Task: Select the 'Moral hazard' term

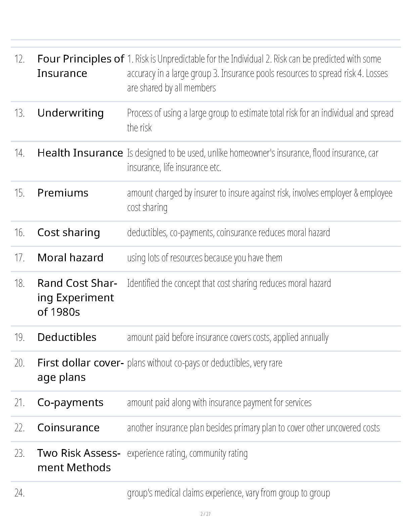Action: pyautogui.click(x=70, y=258)
